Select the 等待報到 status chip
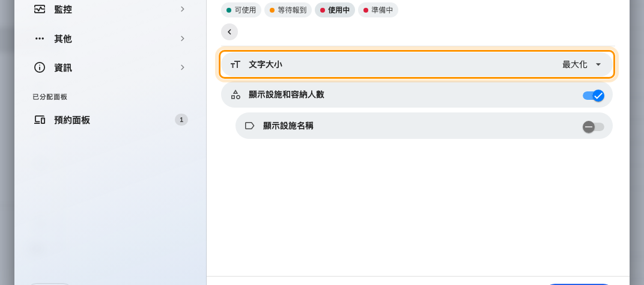644x285 pixels. point(288,10)
